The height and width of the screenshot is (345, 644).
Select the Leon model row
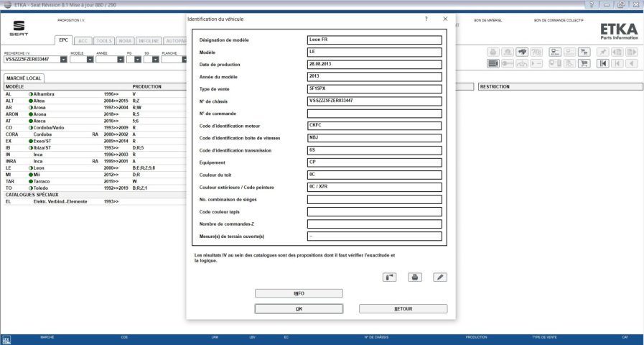95,167
